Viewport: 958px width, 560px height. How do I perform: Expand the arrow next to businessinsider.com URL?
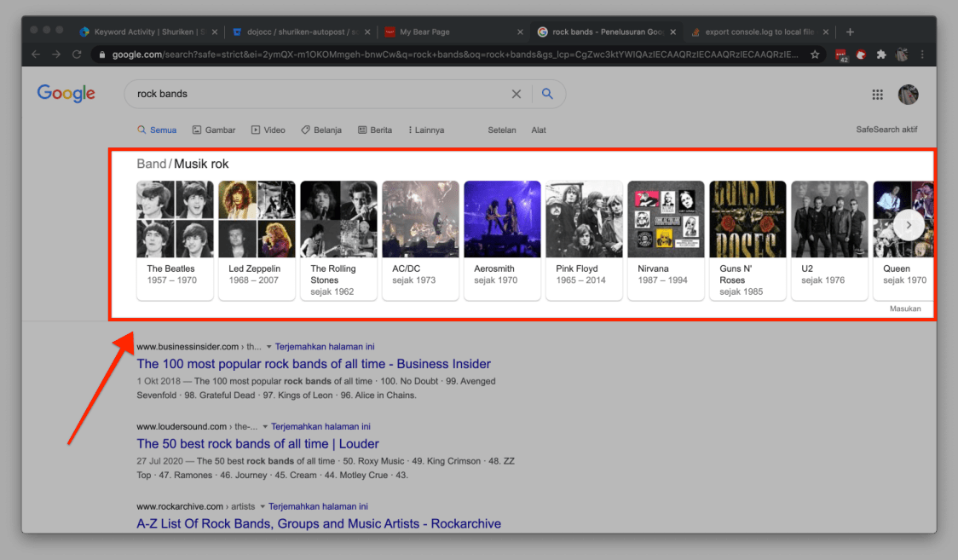[x=268, y=347]
